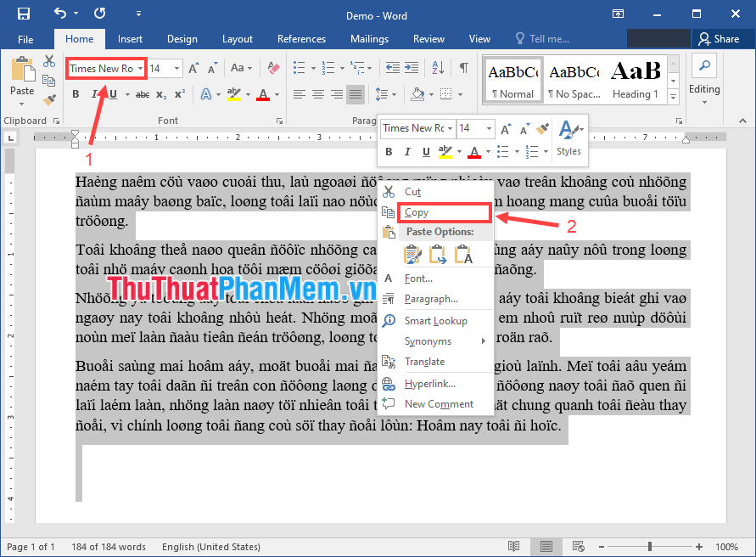Apply strikethrough formatting
This screenshot has width=756, height=557.
pos(144,93)
